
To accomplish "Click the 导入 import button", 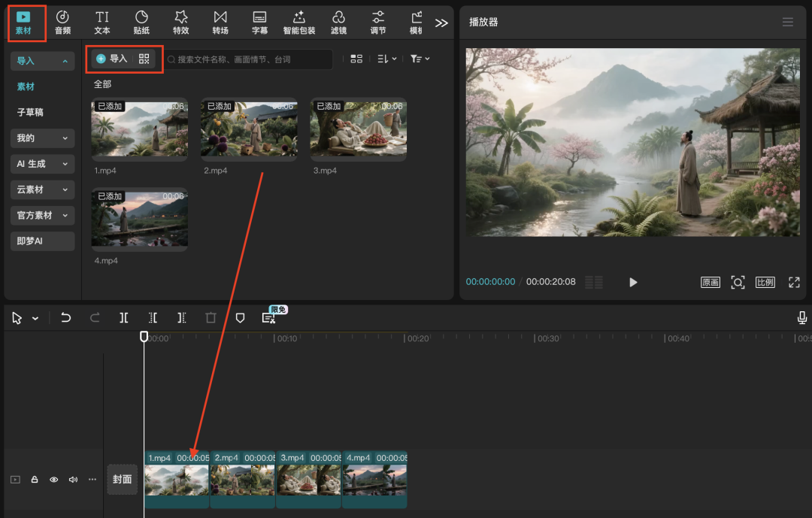I will (112, 59).
